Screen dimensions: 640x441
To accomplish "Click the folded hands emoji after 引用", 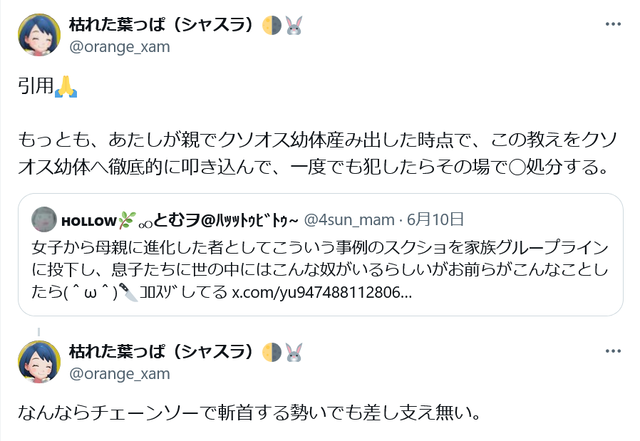I will click(66, 87).
